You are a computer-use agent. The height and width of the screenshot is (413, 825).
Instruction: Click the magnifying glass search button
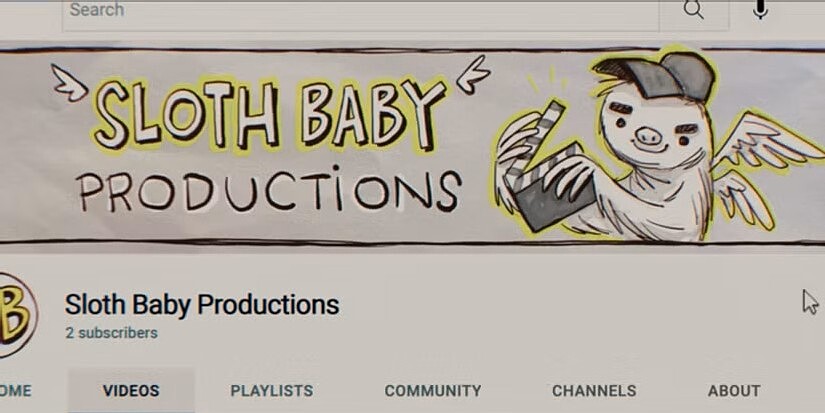pos(694,11)
